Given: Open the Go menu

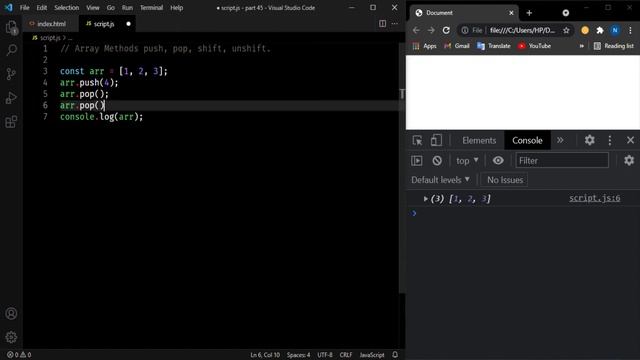Looking at the screenshot, I should point(111,8).
